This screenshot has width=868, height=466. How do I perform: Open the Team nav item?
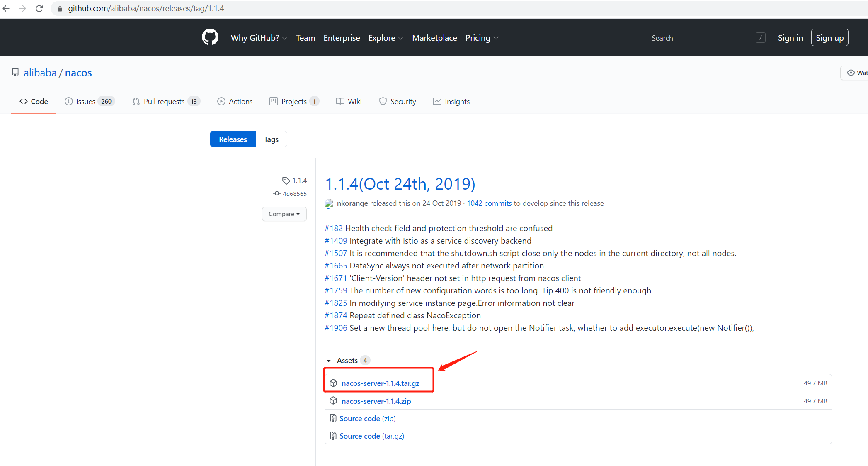(305, 38)
